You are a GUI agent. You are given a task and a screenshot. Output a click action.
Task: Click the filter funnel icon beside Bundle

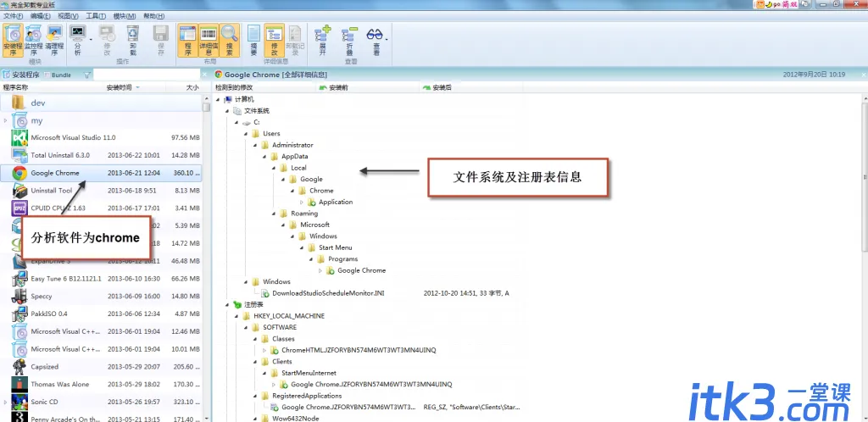pos(86,75)
